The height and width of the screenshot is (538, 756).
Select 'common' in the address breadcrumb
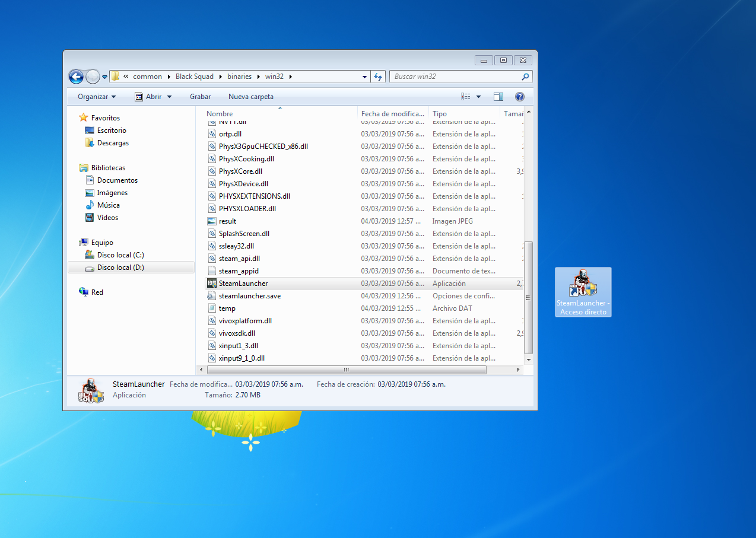[147, 77]
